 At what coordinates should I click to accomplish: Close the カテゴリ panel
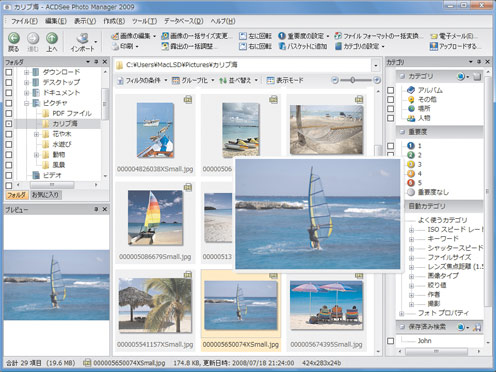(487, 62)
